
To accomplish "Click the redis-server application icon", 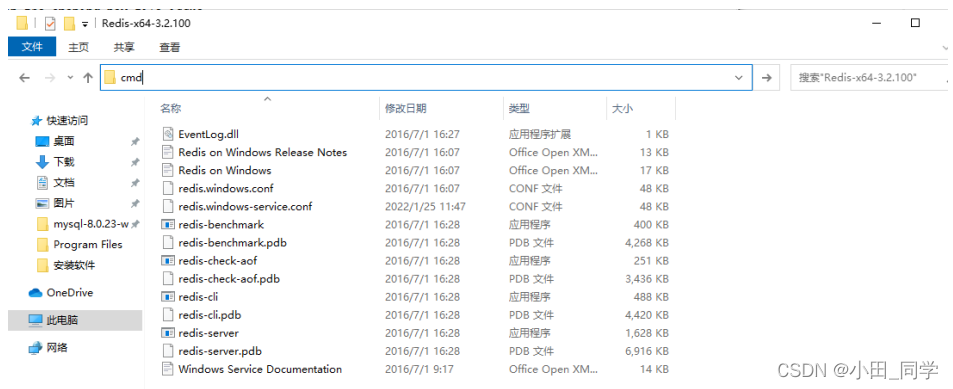I will (168, 333).
